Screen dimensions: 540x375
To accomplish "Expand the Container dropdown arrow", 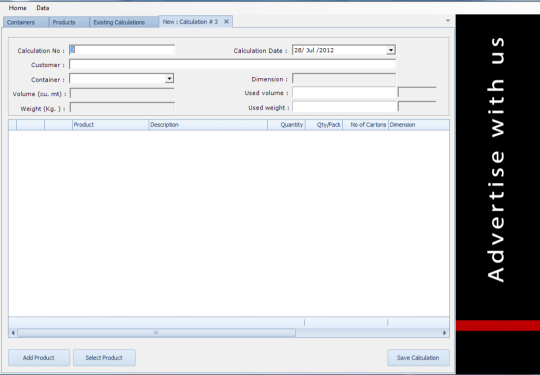I will tap(169, 79).
